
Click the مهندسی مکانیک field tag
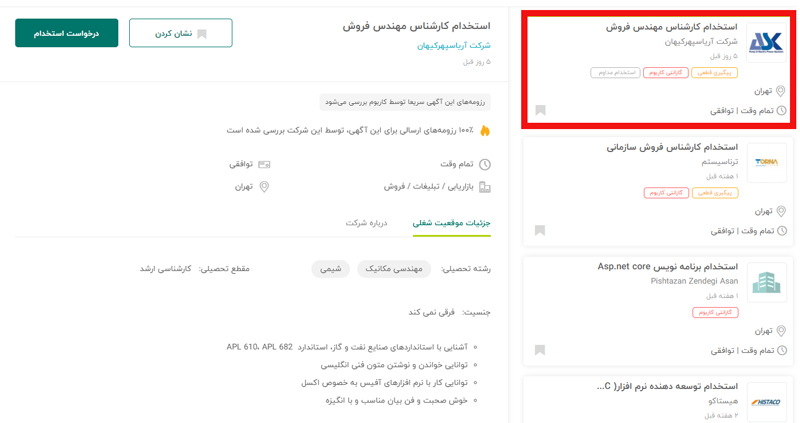point(393,269)
